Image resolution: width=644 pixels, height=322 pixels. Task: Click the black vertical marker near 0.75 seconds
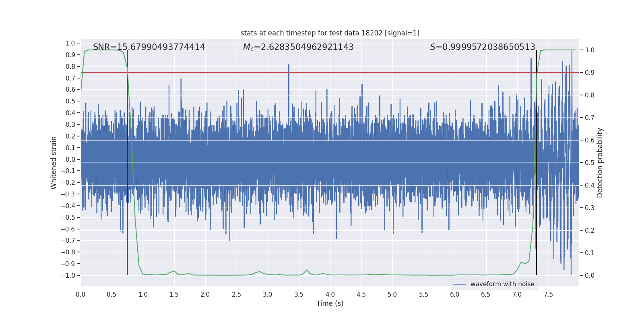(127, 163)
